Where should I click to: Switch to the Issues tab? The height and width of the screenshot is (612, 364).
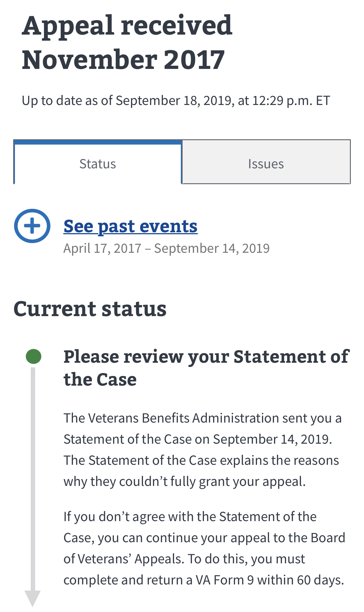266,163
